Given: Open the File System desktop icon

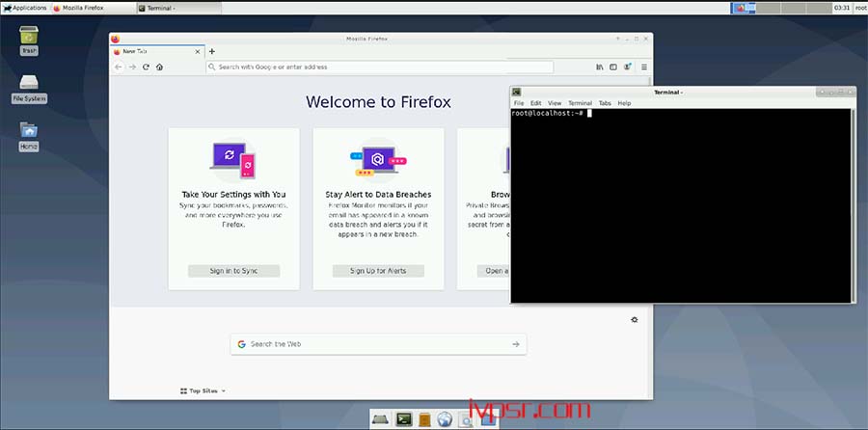Looking at the screenshot, I should click(x=29, y=89).
